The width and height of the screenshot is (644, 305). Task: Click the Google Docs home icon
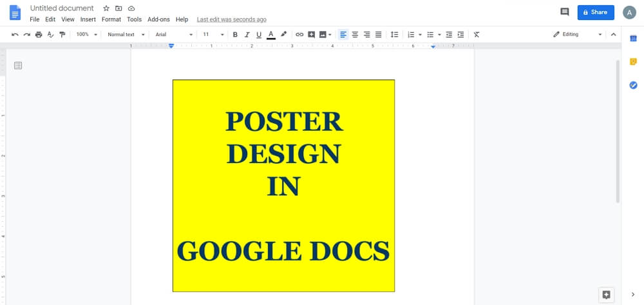pyautogui.click(x=15, y=13)
